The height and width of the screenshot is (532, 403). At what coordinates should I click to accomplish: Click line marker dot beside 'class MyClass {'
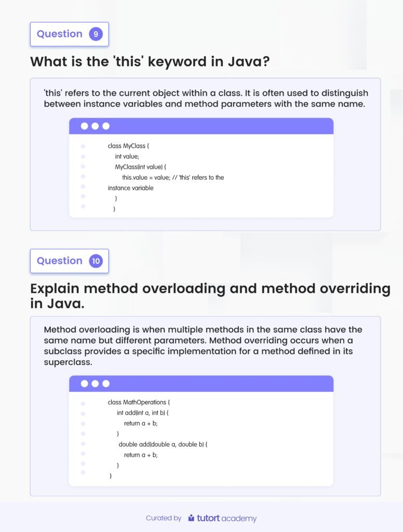83,147
